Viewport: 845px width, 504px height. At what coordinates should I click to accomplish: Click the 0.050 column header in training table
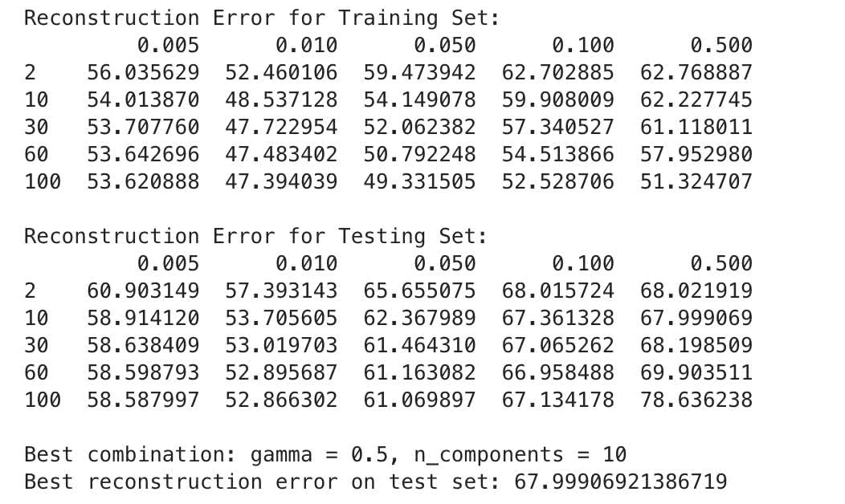tap(445, 45)
